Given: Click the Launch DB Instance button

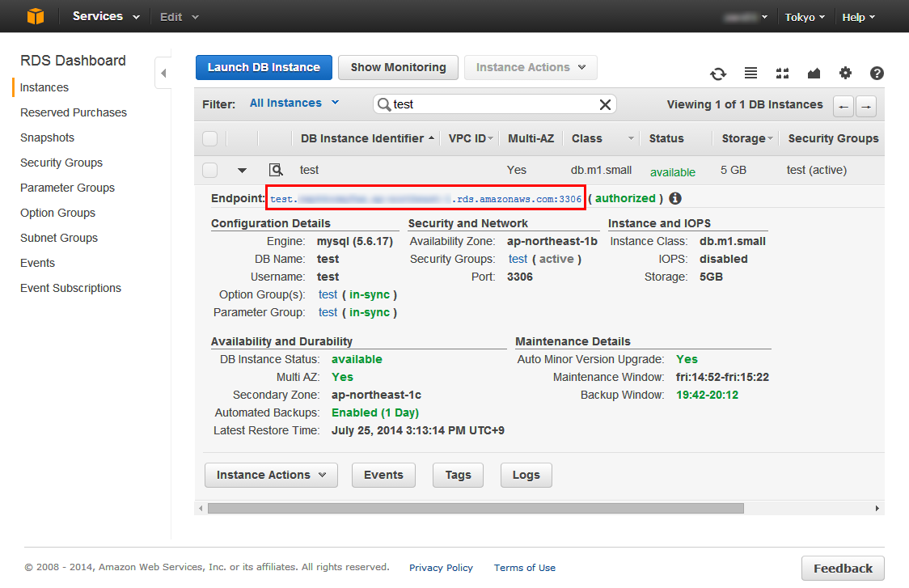Looking at the screenshot, I should tap(264, 67).
